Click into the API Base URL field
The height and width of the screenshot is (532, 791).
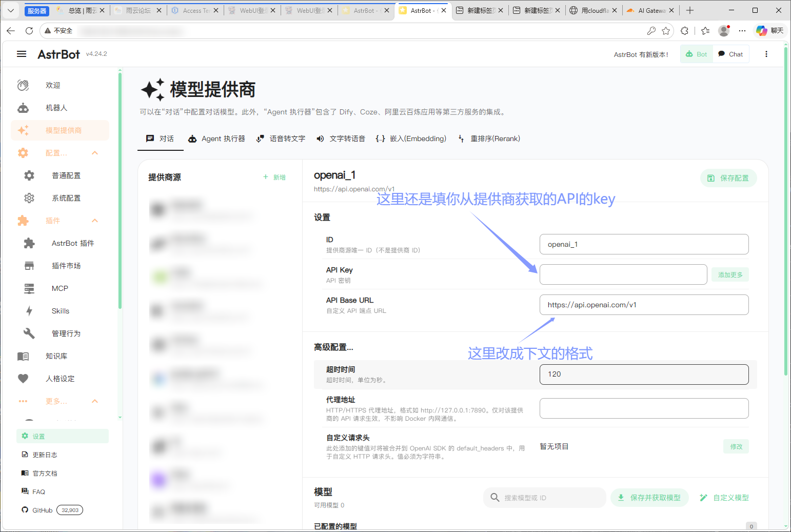click(x=644, y=305)
